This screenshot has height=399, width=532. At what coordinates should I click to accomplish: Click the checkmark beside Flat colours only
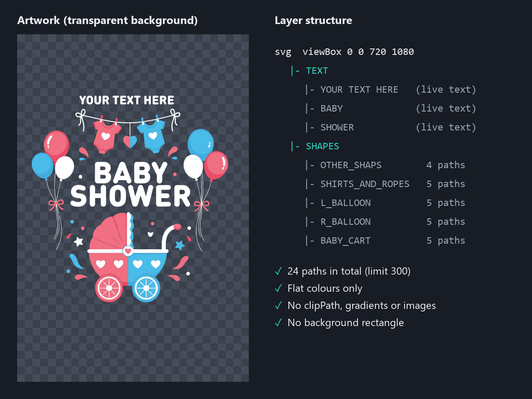coord(278,288)
